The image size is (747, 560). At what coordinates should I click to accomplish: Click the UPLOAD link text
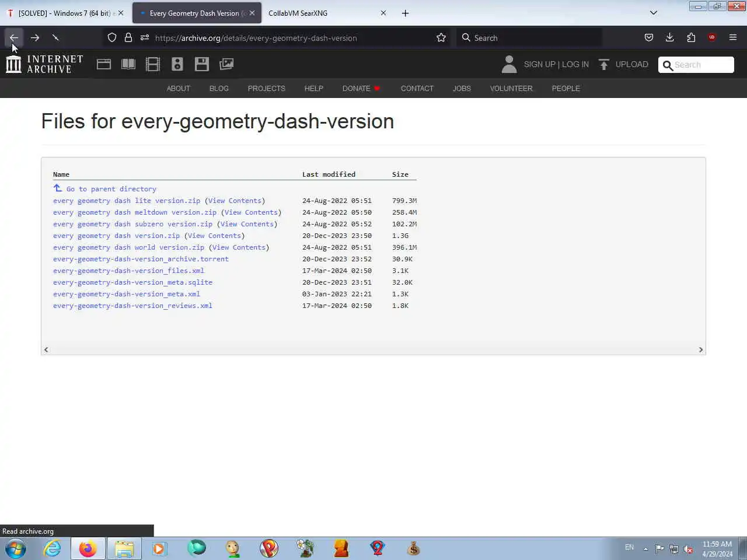coord(632,64)
